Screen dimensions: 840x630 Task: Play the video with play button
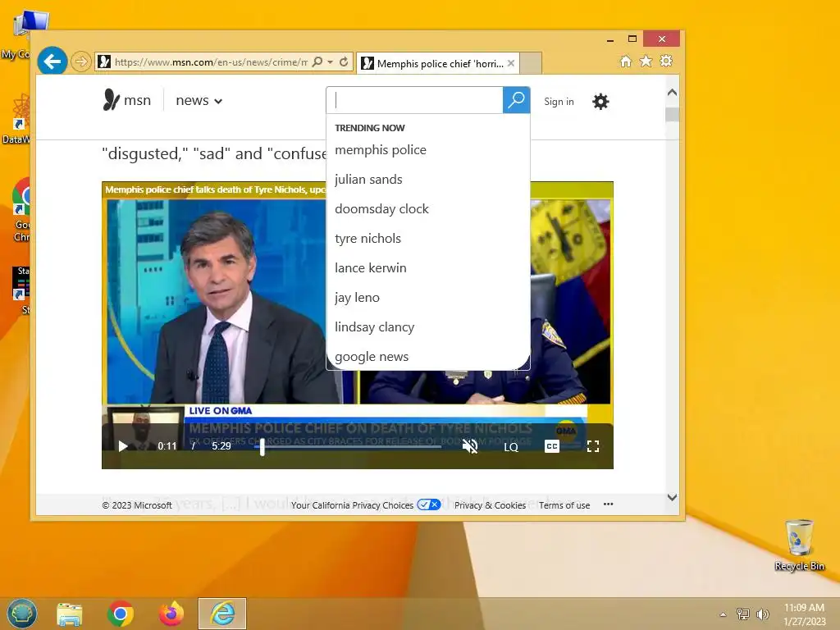[123, 446]
